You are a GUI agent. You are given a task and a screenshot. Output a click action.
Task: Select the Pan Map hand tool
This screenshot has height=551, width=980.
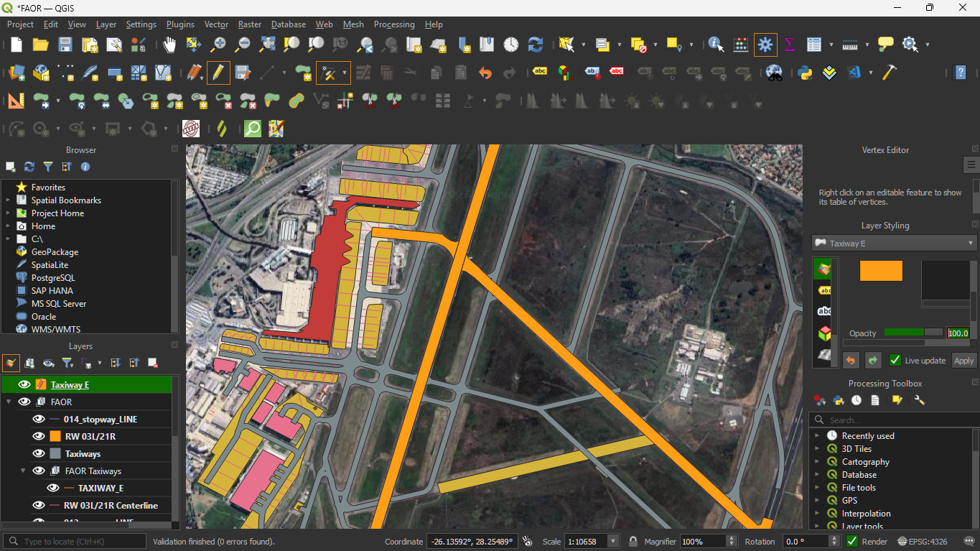(169, 45)
